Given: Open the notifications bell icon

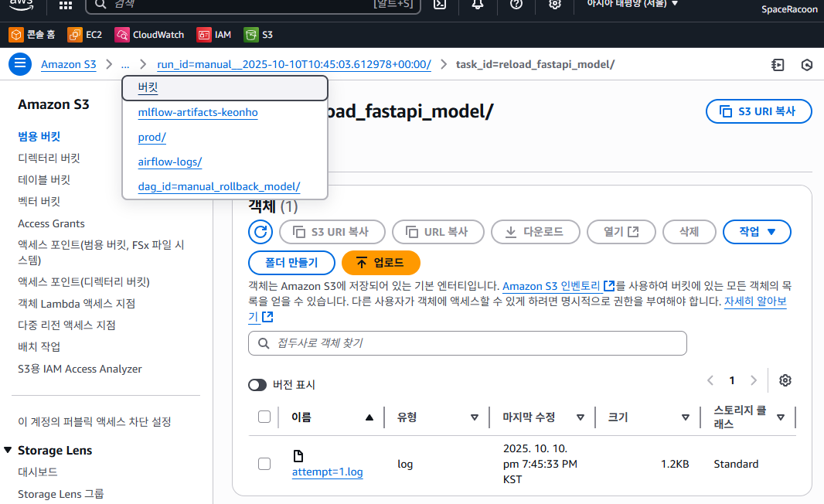Looking at the screenshot, I should 478,5.
